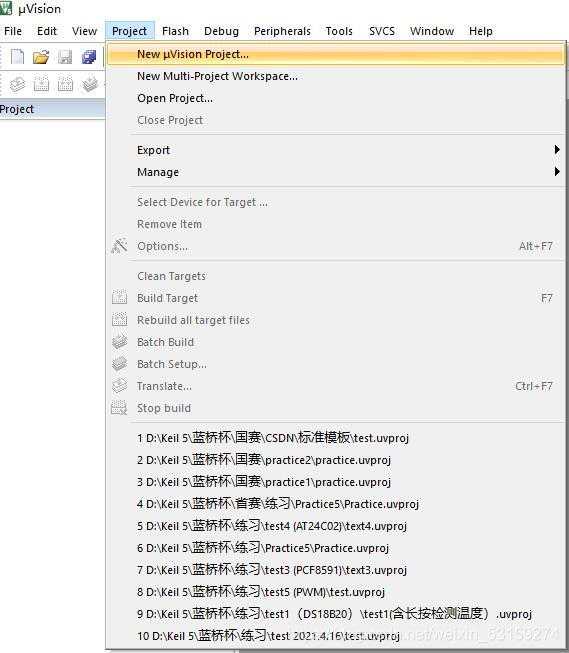
Task: Click the Open file folder icon
Action: tap(41, 57)
